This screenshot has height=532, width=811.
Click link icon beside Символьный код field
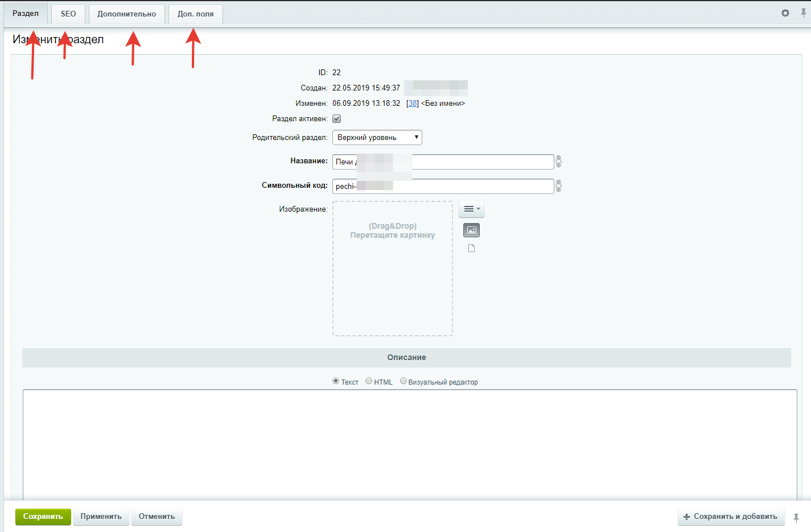pyautogui.click(x=558, y=186)
